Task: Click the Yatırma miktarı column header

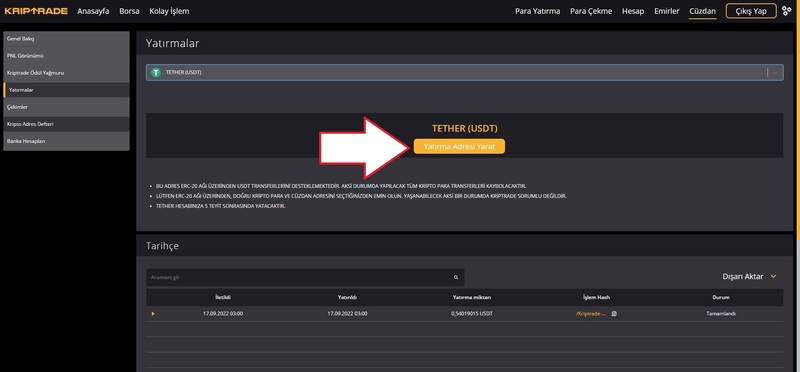Action: pos(472,297)
